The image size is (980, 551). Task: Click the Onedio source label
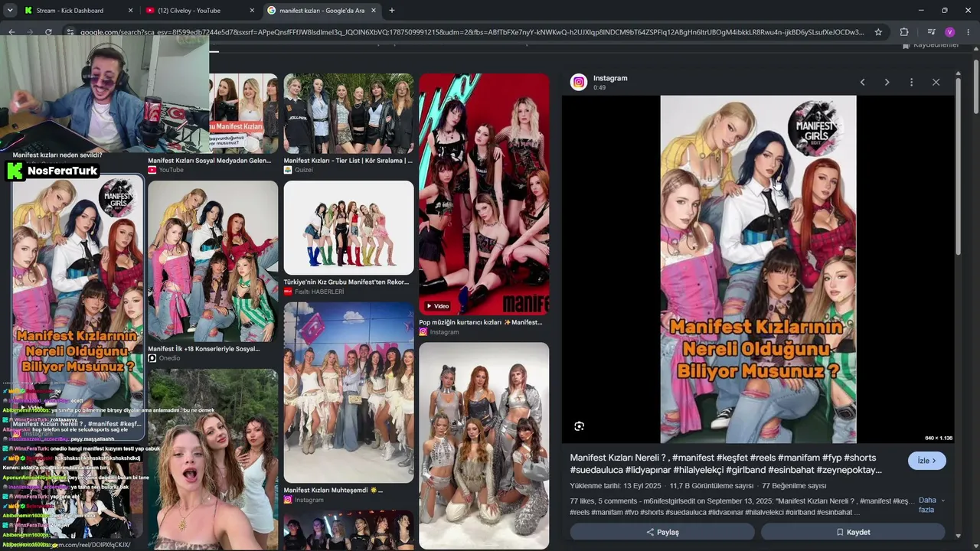(x=165, y=358)
